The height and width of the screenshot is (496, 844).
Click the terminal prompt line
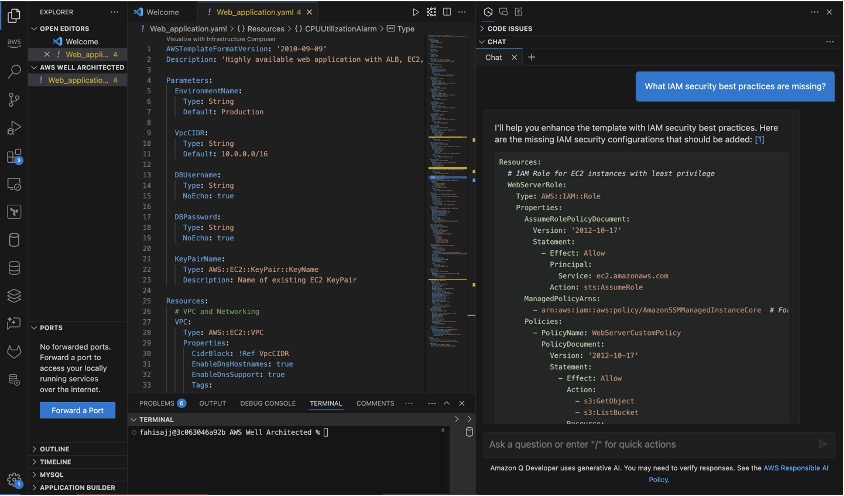[235, 432]
